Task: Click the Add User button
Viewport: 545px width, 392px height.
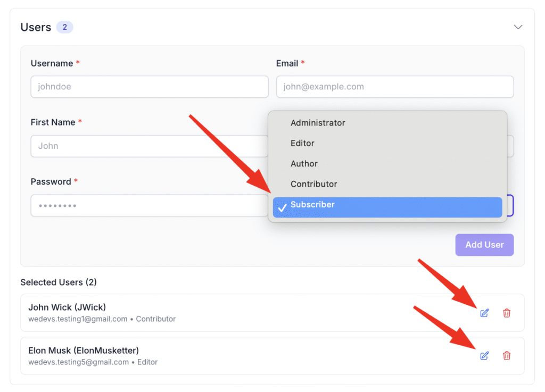Action: pos(484,245)
